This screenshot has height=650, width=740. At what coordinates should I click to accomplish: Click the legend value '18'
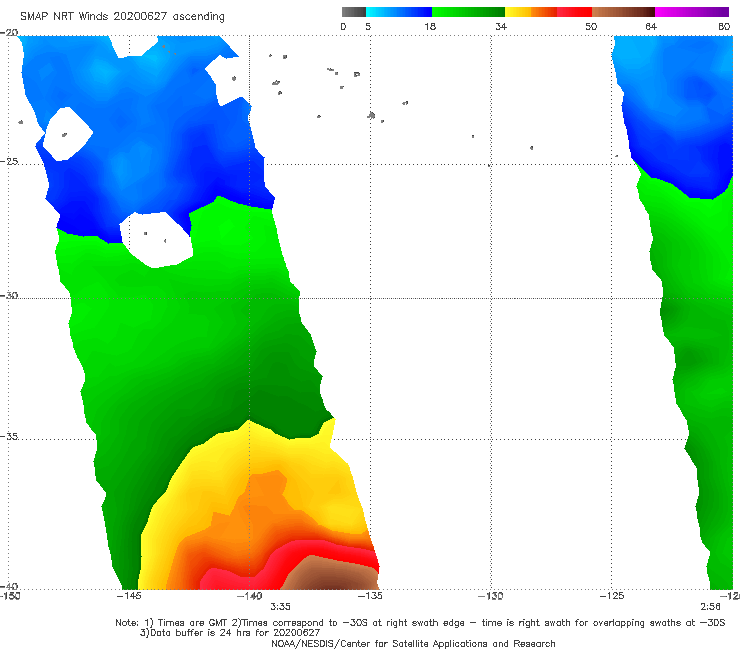430,26
